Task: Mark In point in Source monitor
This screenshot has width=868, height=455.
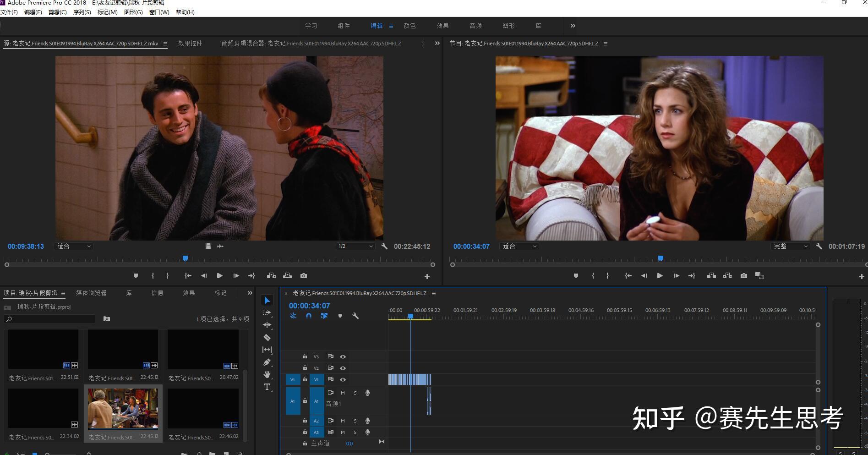Action: (x=153, y=276)
